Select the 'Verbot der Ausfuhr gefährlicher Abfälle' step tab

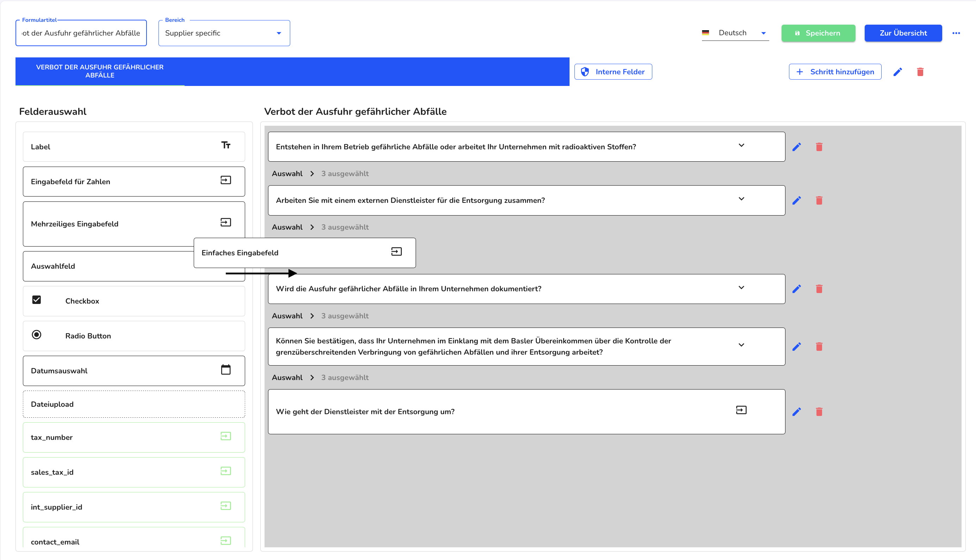[x=100, y=71]
